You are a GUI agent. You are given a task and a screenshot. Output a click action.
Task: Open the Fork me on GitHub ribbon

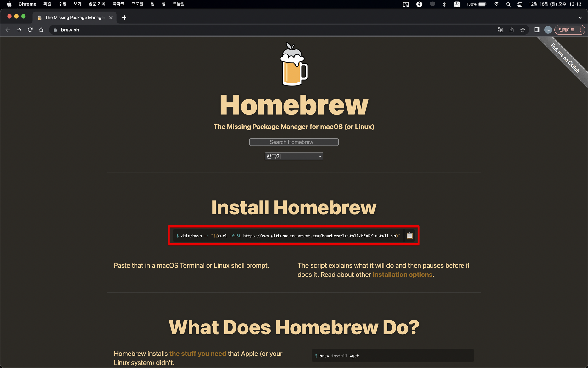565,58
